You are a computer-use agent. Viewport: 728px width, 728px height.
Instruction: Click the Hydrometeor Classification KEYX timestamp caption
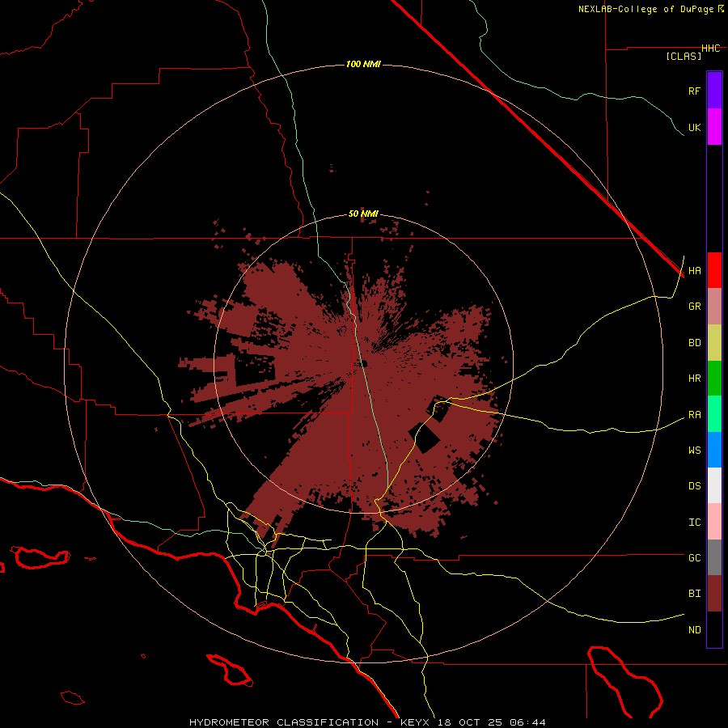pyautogui.click(x=367, y=722)
